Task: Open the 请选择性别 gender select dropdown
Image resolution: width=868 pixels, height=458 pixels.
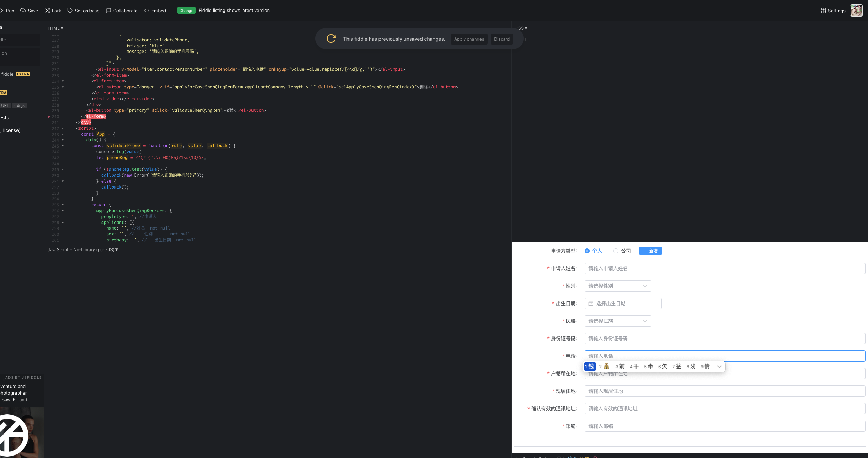Action: [644, 286]
